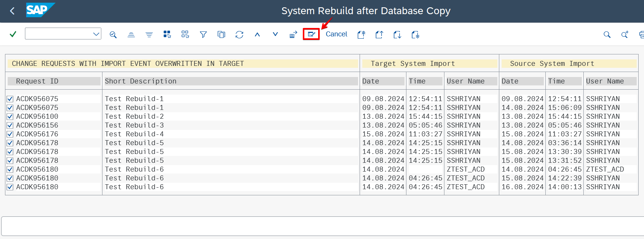Image resolution: width=644 pixels, height=239 pixels.
Task: Uncheck the ACDK956100 checkbox
Action: pyautogui.click(x=10, y=116)
